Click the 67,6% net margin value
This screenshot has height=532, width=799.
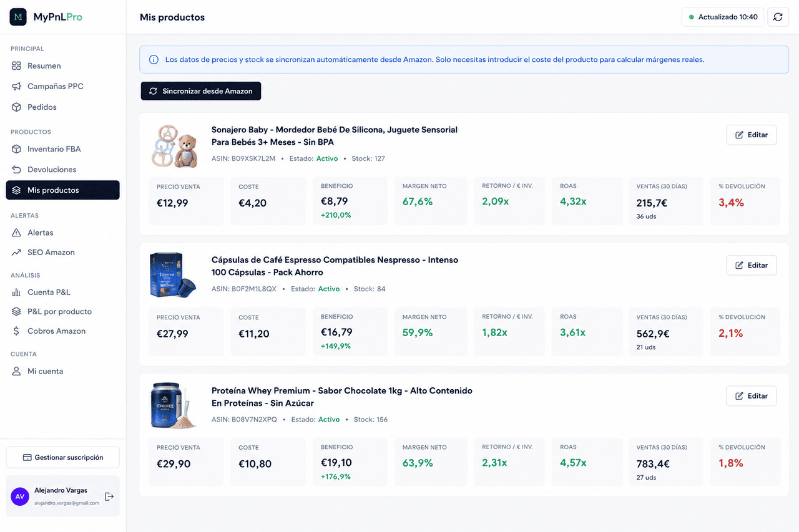[418, 201]
